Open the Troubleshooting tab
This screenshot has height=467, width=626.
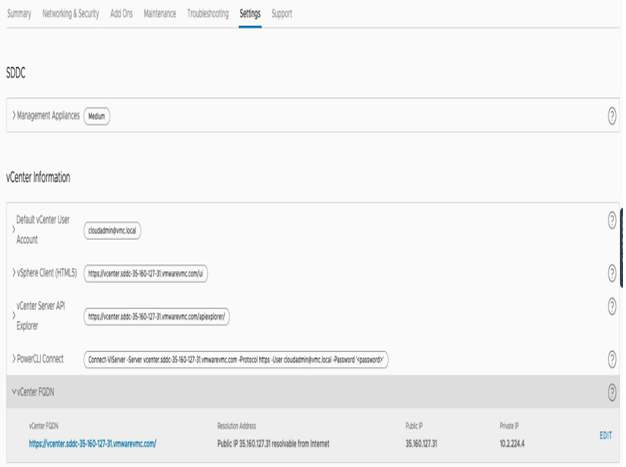point(208,14)
